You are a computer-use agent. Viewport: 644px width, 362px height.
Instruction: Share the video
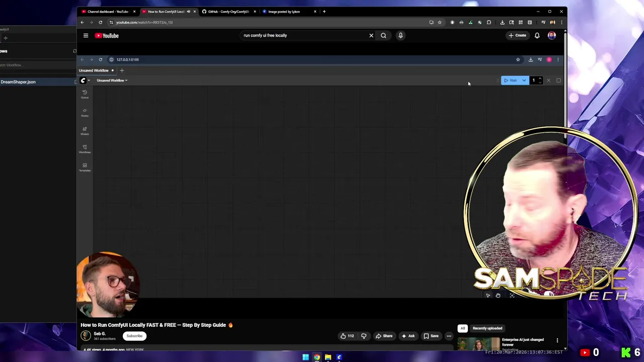pyautogui.click(x=384, y=336)
